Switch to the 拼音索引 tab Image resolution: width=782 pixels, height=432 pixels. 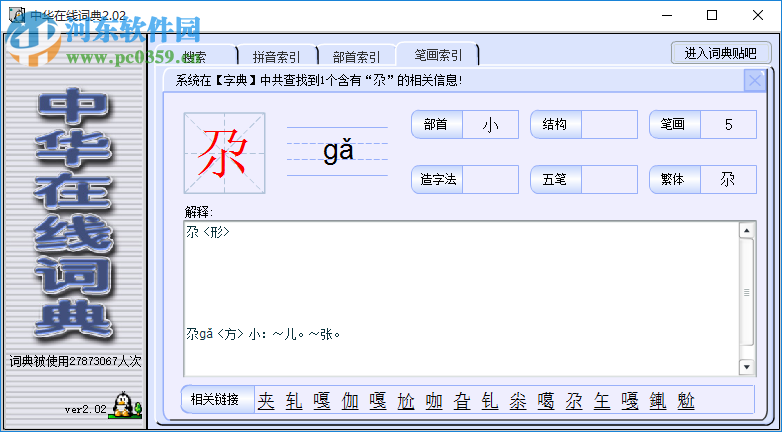coord(277,57)
